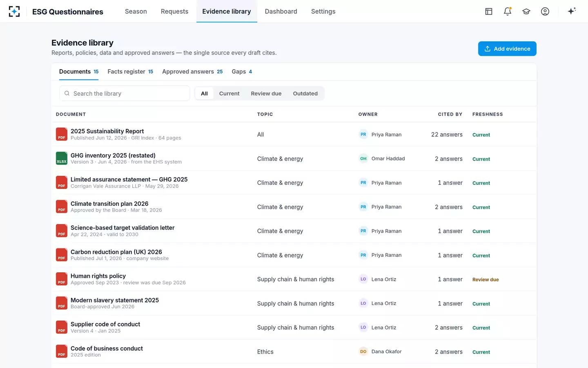Click the PDF icon for Limited assurance statement
This screenshot has height=368, width=588.
coord(62,182)
